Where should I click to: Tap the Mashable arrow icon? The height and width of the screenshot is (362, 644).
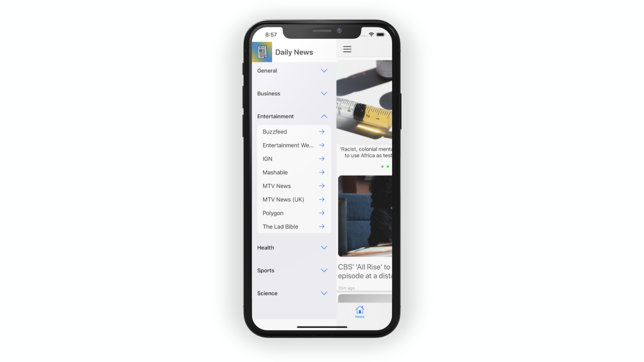[322, 172]
